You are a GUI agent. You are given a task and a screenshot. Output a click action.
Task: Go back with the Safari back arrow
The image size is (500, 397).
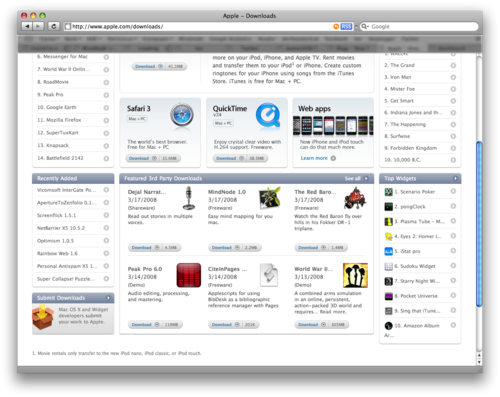point(27,26)
